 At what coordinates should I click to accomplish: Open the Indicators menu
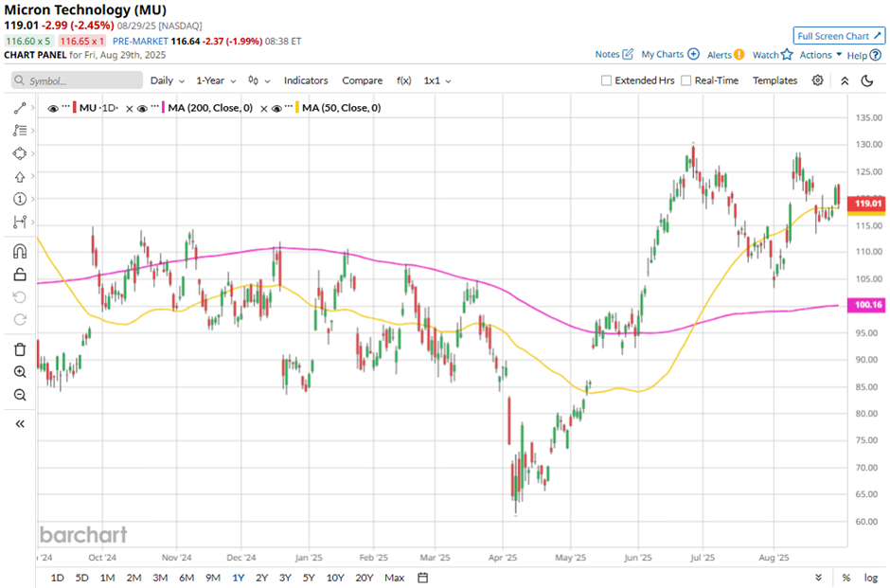[306, 80]
